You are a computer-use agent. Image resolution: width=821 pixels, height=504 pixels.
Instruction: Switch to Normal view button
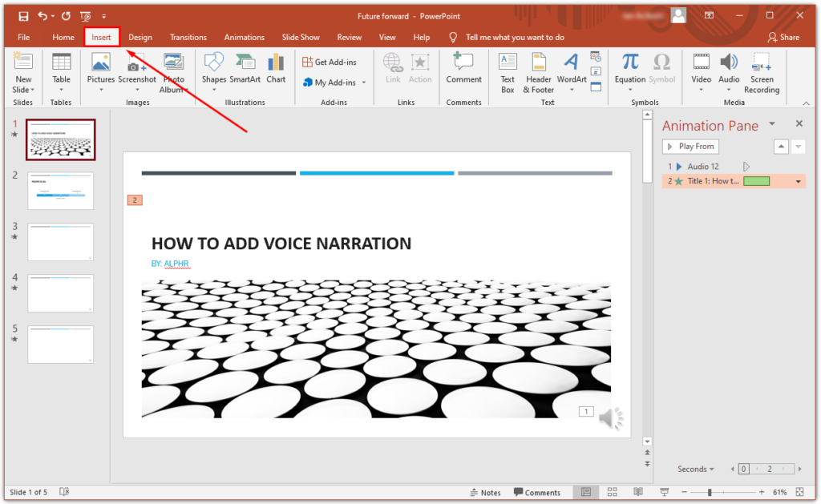pyautogui.click(x=586, y=492)
